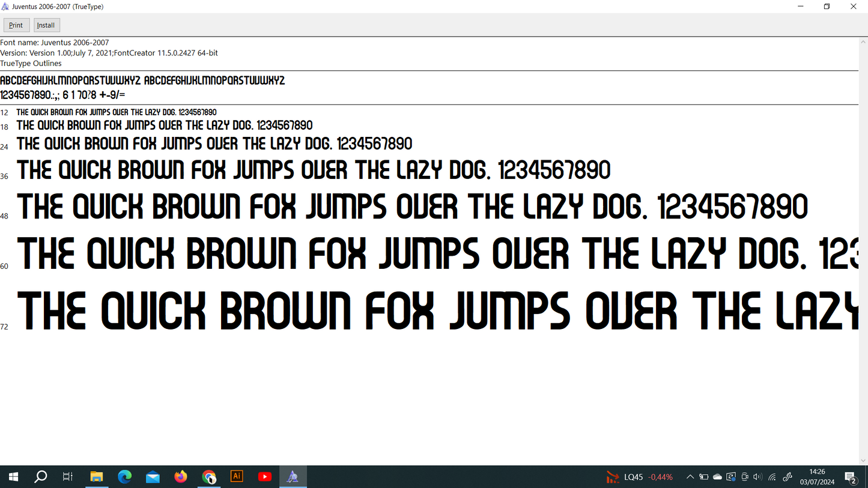Open YouTube app from the taskbar
The width and height of the screenshot is (868, 488).
click(265, 477)
